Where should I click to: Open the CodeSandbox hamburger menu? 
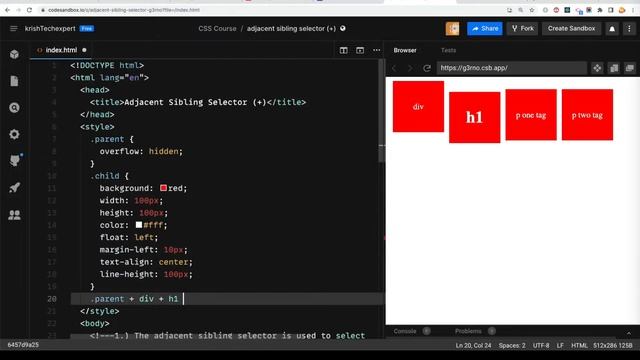[13, 29]
